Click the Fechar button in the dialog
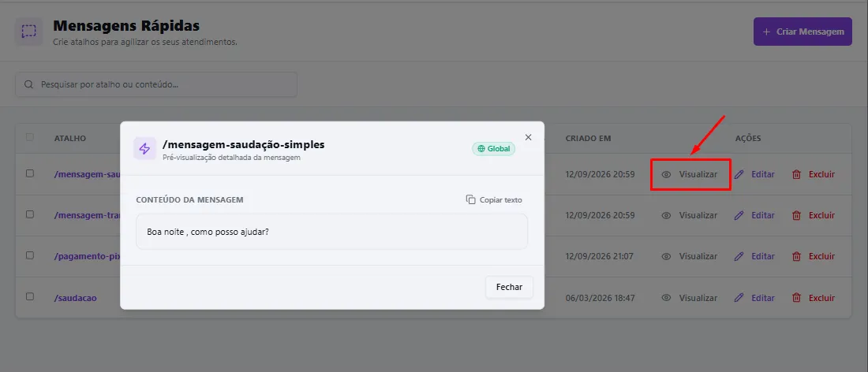The height and width of the screenshot is (372, 868). pos(509,288)
